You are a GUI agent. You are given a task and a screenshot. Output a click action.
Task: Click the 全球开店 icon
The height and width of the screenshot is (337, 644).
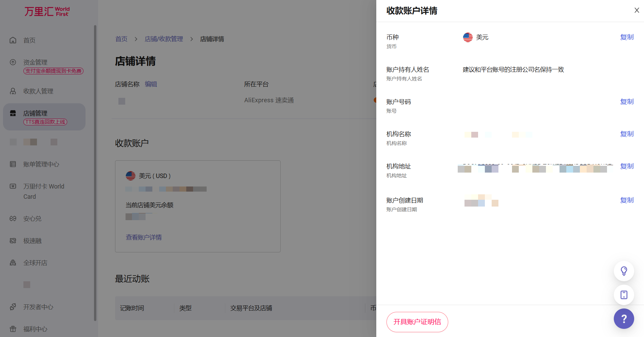[x=13, y=263]
